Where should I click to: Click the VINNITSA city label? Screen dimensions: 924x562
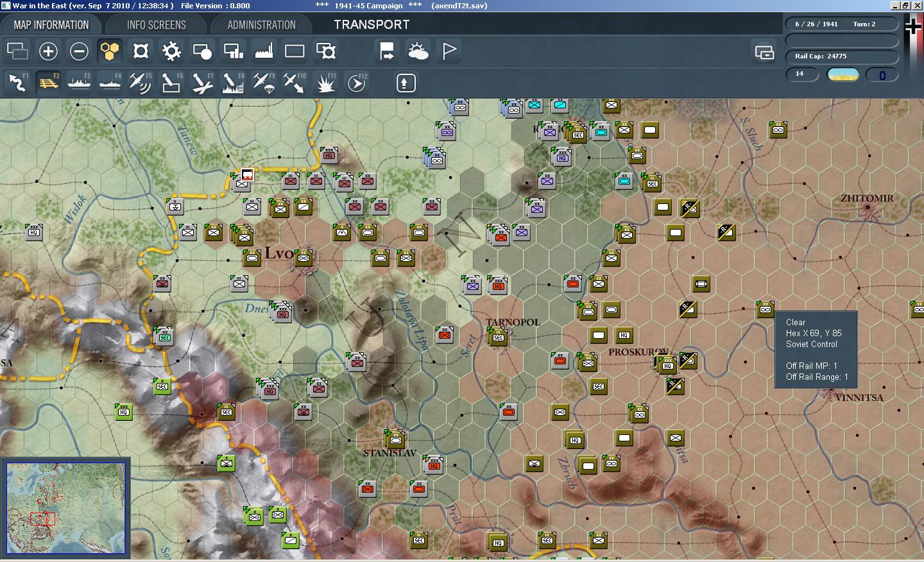coord(859,398)
